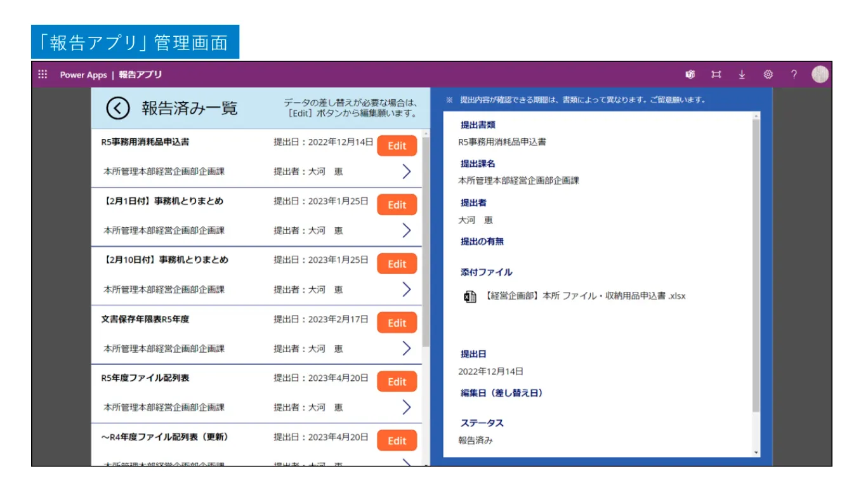868x495 pixels.
Task: Click the fit-to-screen icon in header
Action: [x=716, y=74]
